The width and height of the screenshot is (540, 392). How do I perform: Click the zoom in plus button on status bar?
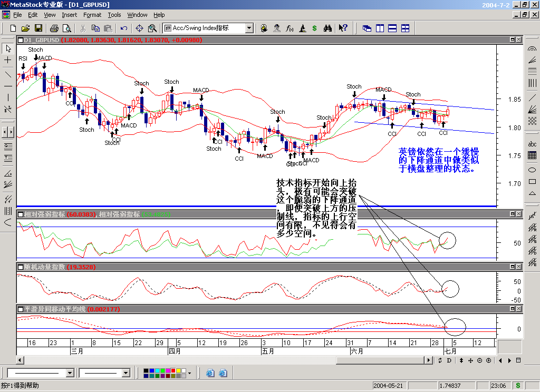click(x=489, y=360)
